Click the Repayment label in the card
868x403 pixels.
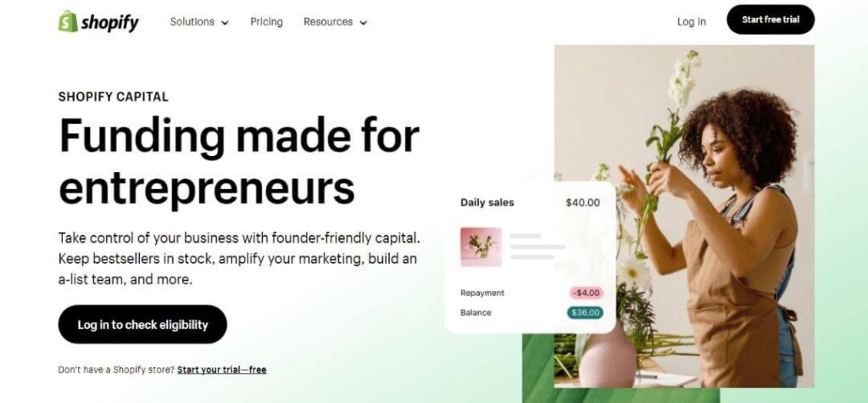(482, 293)
